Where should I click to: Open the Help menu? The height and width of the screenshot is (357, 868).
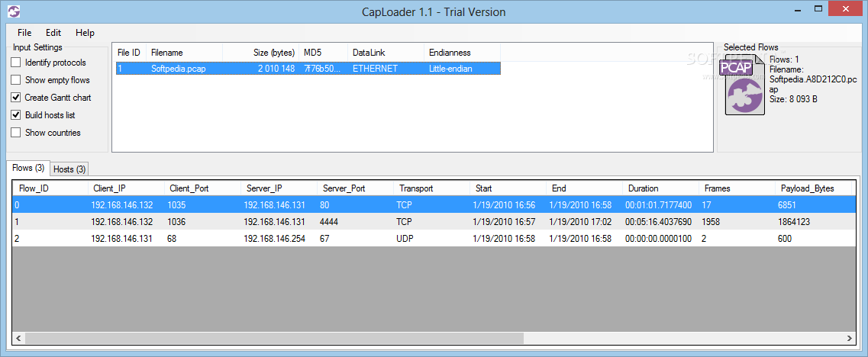(x=86, y=33)
